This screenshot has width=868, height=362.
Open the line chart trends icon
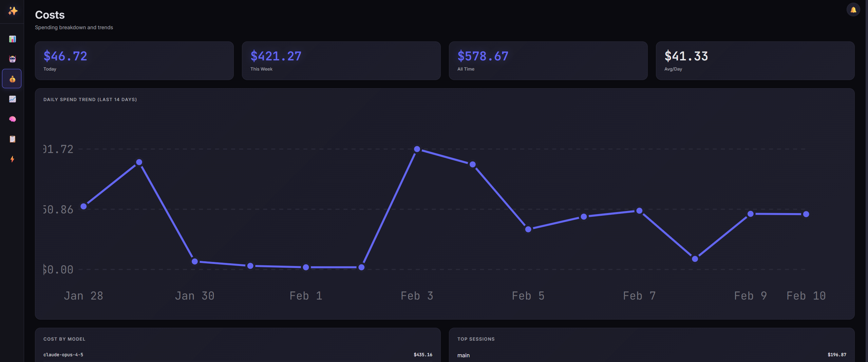[x=13, y=99]
